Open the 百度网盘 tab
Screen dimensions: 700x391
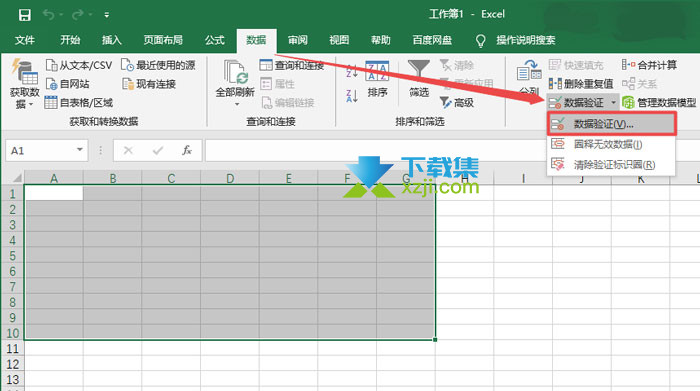432,40
